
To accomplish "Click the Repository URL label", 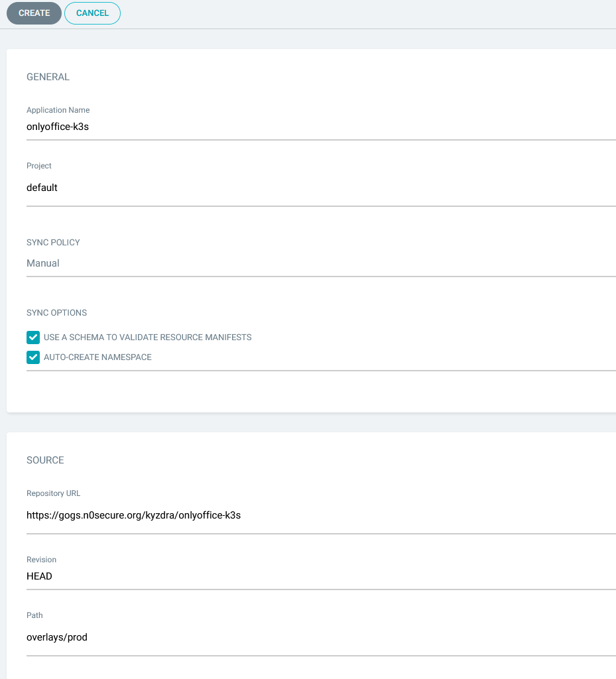I will pos(53,493).
